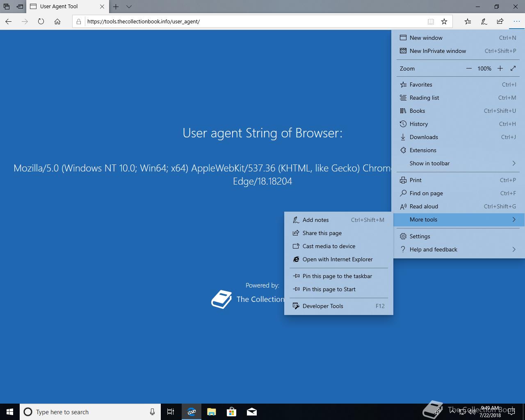The height and width of the screenshot is (420, 525).
Task: Open the Windows Start button
Action: pyautogui.click(x=10, y=412)
